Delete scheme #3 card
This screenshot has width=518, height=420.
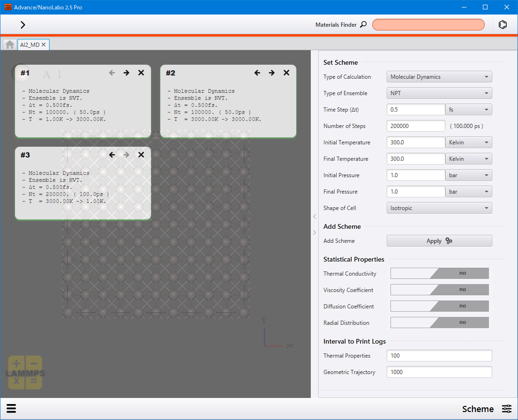(x=141, y=155)
